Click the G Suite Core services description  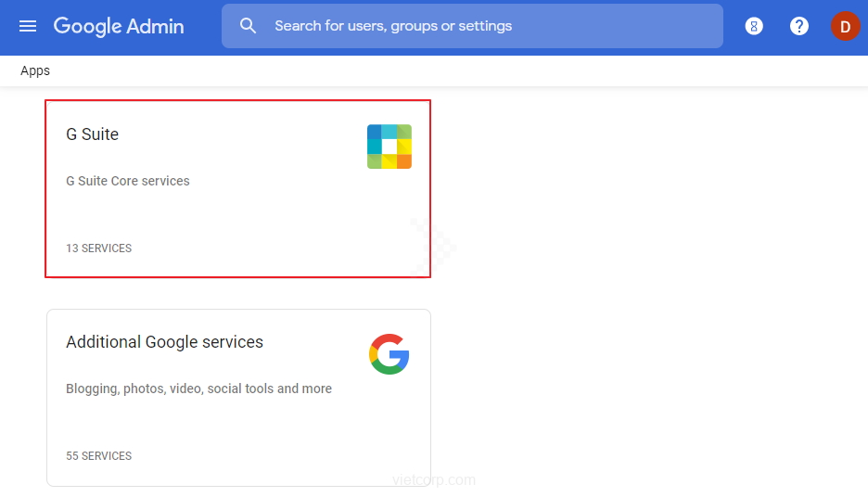pos(128,181)
